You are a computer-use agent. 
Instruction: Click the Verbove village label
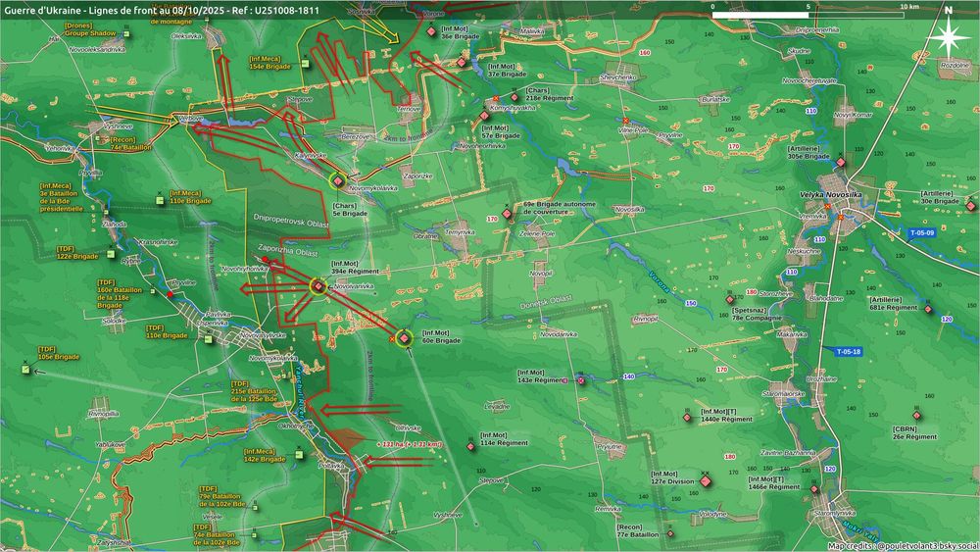(x=191, y=119)
